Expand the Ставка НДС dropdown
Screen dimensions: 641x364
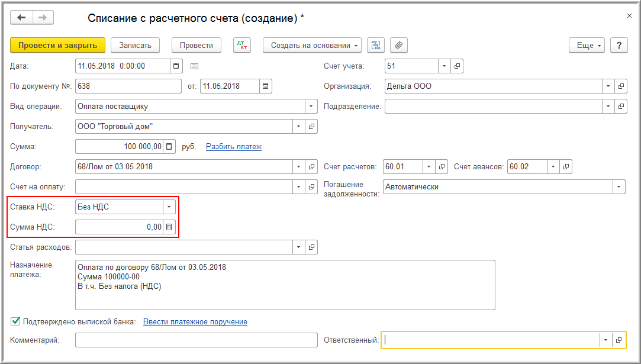click(x=169, y=207)
